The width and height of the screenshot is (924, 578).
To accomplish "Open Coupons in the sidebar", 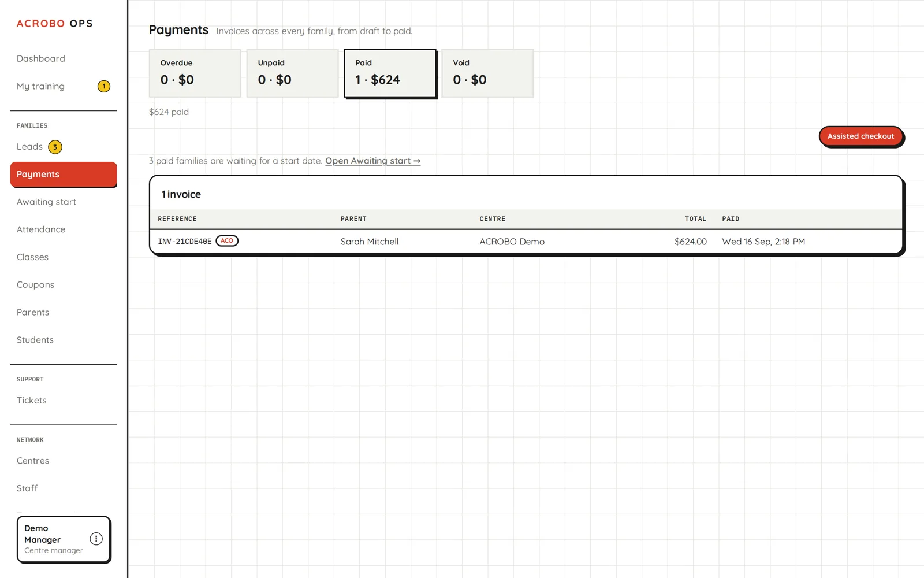I will point(35,285).
